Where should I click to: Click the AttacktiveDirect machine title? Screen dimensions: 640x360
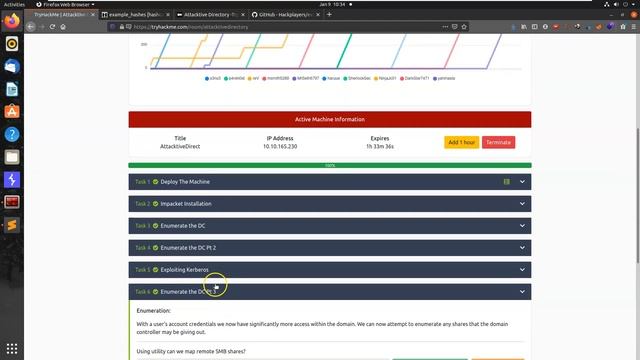[180, 147]
